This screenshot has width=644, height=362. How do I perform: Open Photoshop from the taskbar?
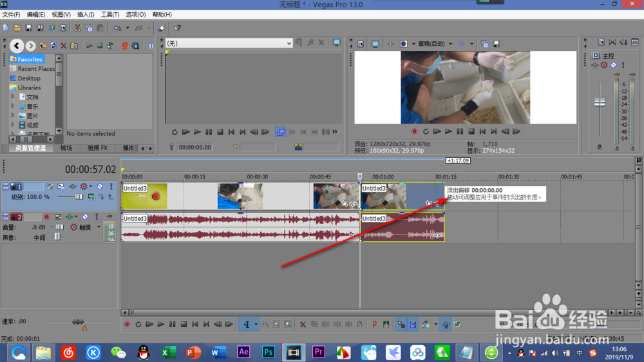tap(268, 352)
